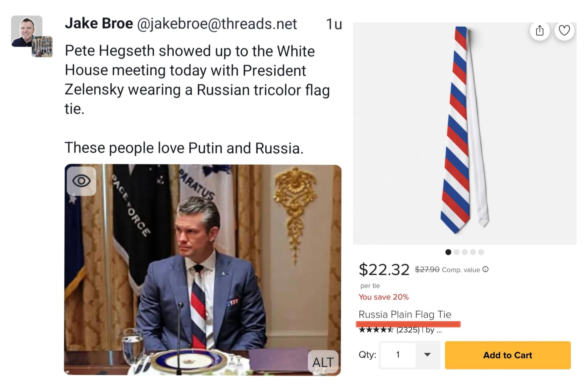Screen dimensions: 584x392
Task: Open the Russia Plain Flag Tie title
Action: pyautogui.click(x=405, y=314)
